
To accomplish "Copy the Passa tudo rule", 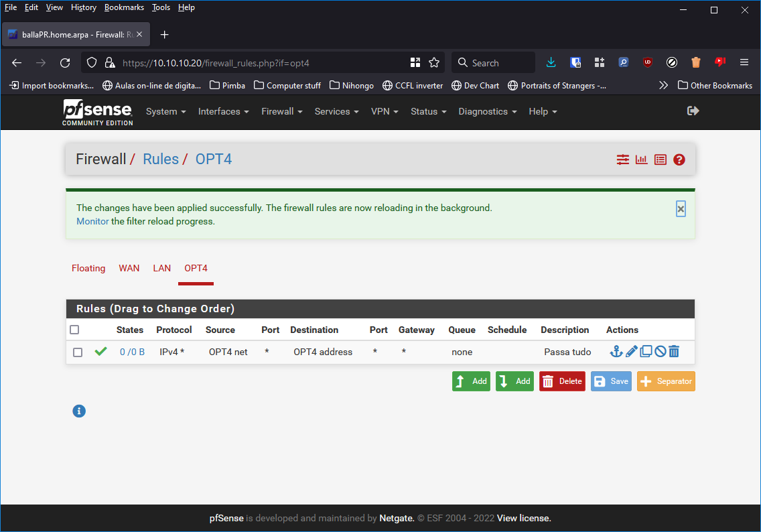I will 646,352.
